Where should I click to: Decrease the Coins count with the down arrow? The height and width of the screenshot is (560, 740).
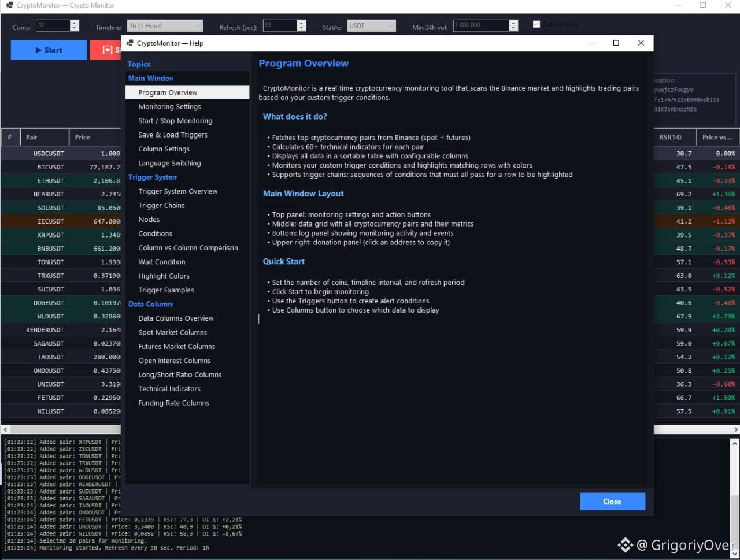point(74,28)
